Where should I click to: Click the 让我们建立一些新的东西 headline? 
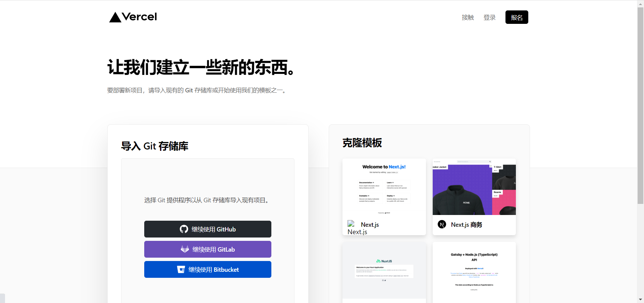[201, 67]
